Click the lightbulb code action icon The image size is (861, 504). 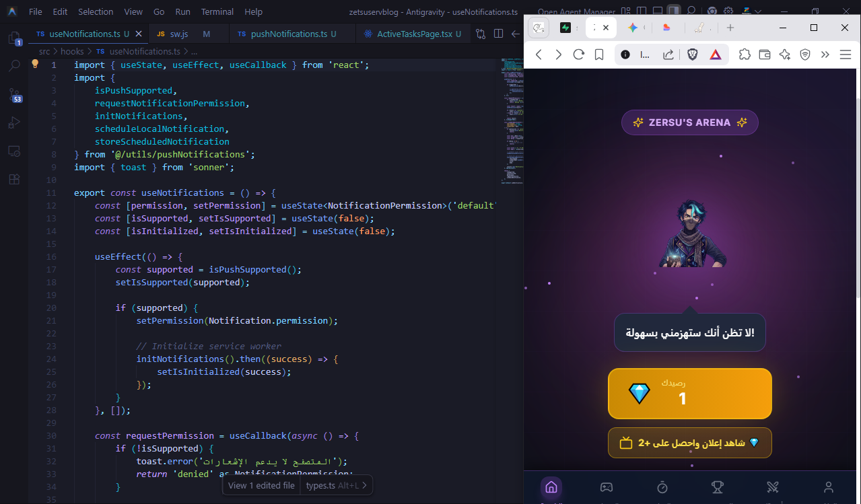coord(35,65)
